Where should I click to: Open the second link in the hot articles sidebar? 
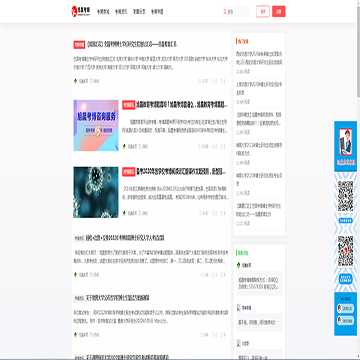(x=259, y=88)
